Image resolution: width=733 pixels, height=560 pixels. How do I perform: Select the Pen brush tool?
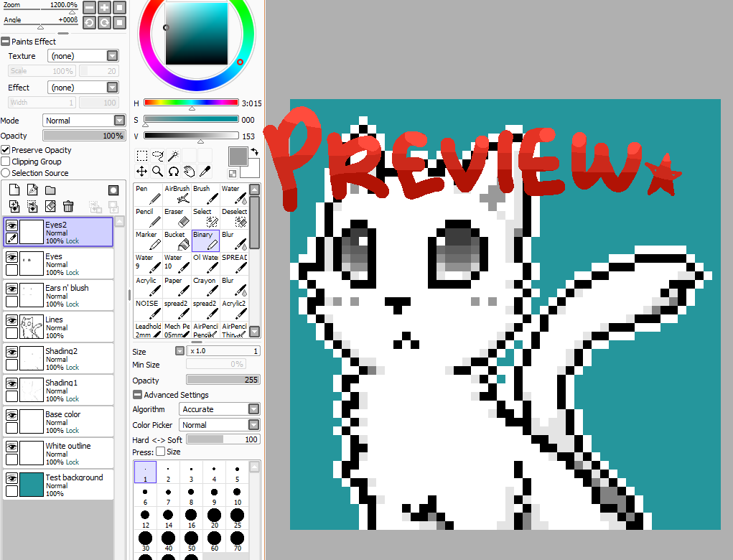pos(148,195)
